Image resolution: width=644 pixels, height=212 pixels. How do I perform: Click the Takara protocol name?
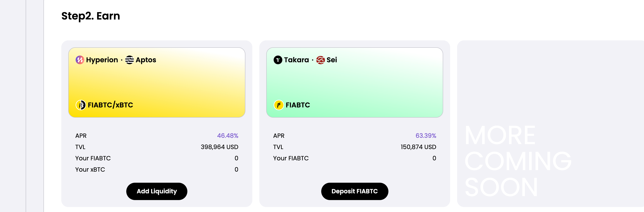(296, 60)
